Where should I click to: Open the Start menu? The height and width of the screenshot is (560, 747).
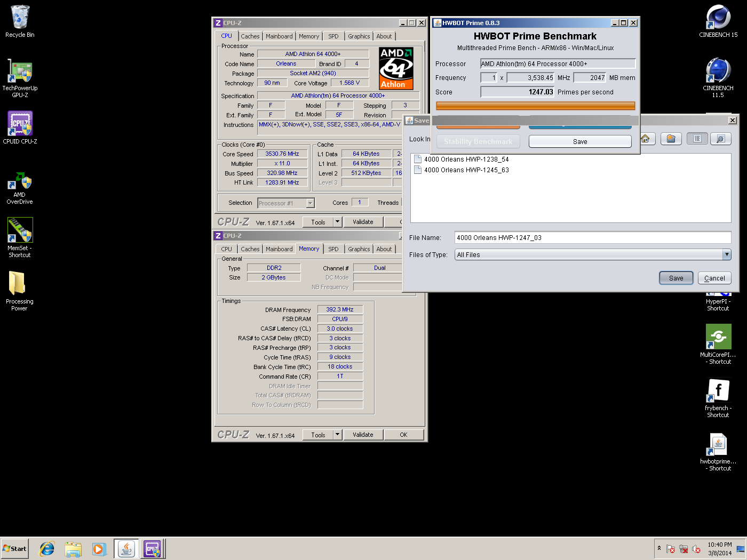(14, 549)
